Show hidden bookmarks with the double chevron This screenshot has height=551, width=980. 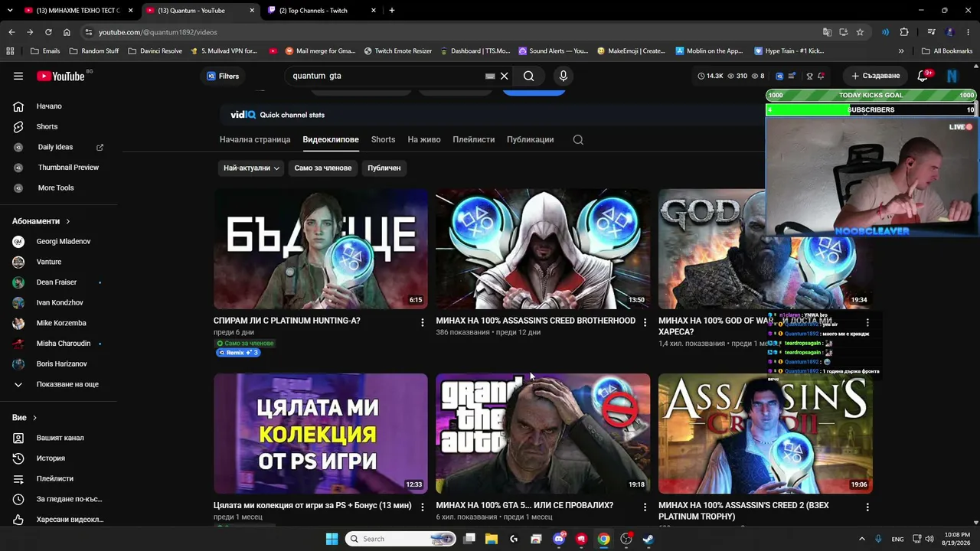pyautogui.click(x=901, y=51)
